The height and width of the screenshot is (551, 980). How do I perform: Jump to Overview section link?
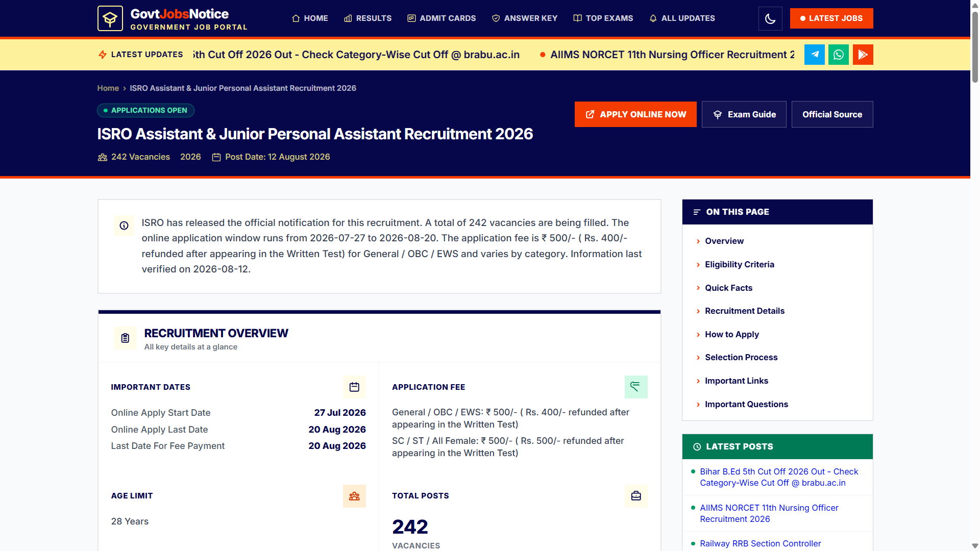pos(724,241)
